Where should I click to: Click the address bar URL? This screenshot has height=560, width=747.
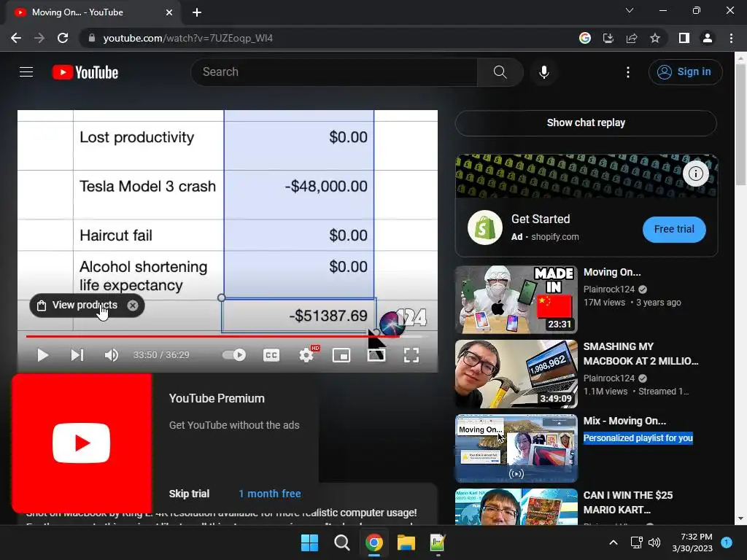coord(187,38)
